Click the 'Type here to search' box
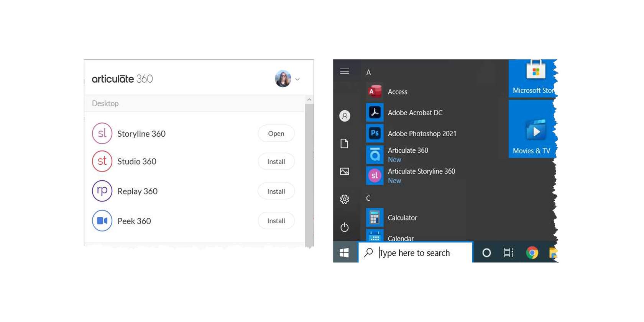Image resolution: width=644 pixels, height=322 pixels. pos(416,253)
